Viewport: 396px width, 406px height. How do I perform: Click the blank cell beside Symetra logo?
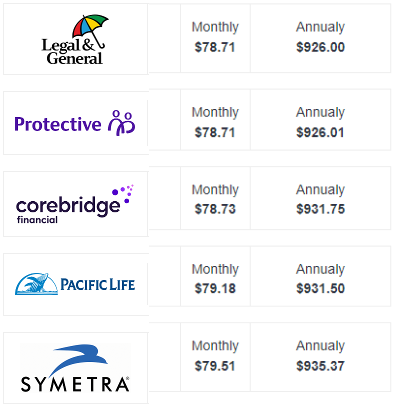(x=165, y=357)
